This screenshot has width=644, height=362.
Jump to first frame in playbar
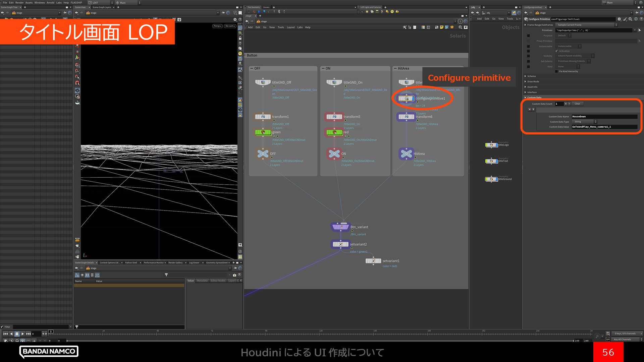(x=5, y=334)
